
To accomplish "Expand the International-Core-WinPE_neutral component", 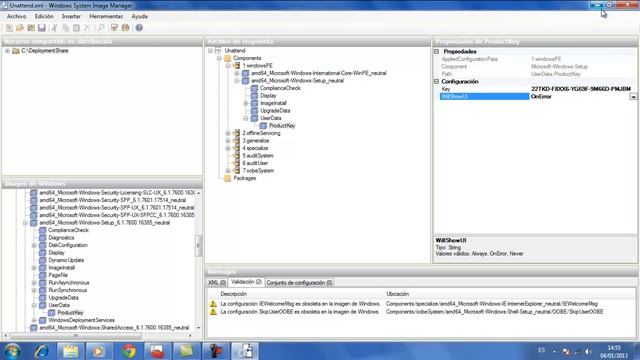I will click(x=237, y=73).
